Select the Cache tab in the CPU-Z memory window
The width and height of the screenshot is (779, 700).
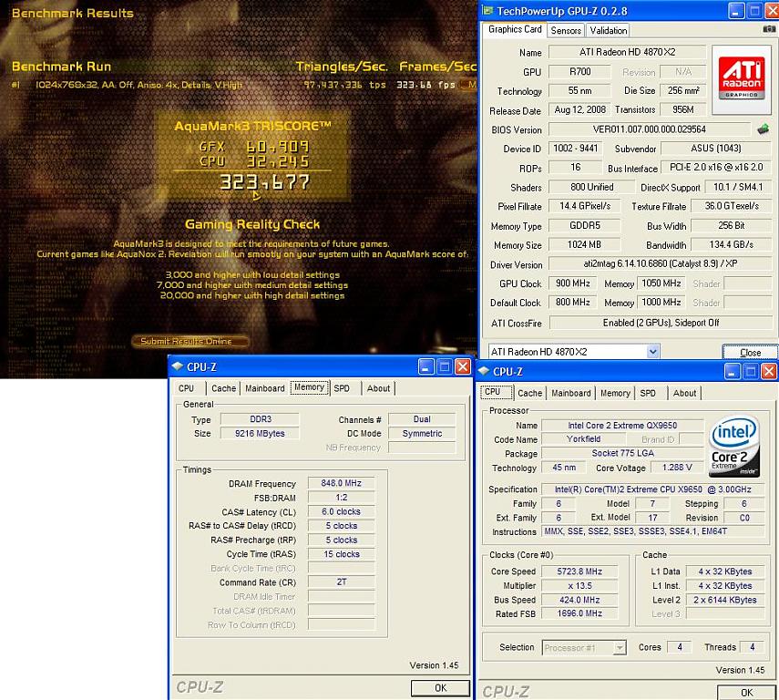223,388
